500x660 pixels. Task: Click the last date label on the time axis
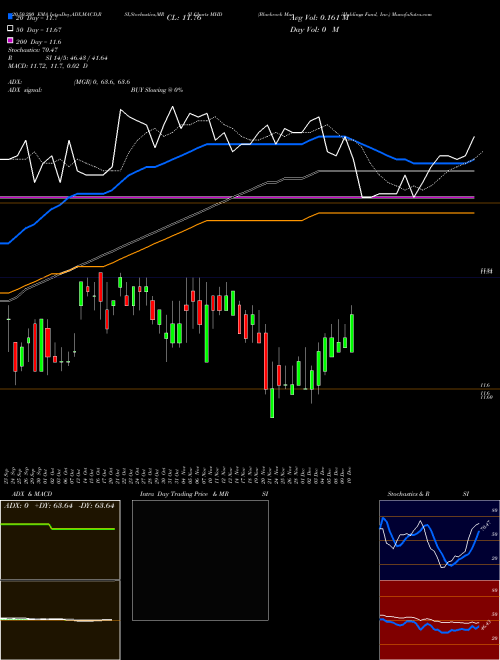click(350, 474)
